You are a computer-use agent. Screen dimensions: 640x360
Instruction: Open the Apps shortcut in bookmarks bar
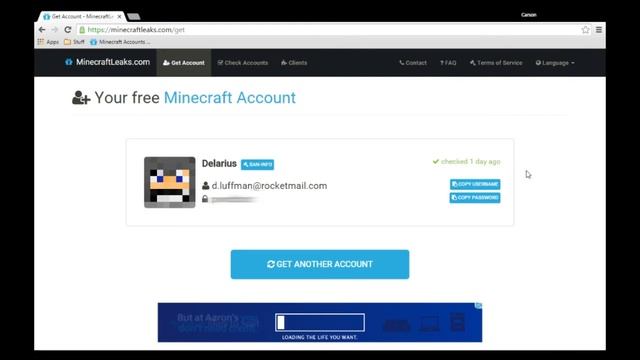tap(48, 42)
